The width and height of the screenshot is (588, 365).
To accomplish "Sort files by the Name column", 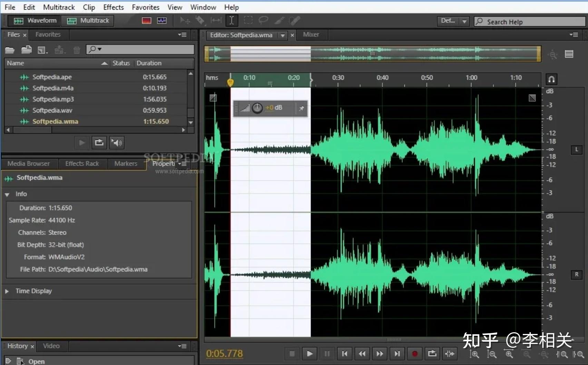I will click(x=57, y=63).
